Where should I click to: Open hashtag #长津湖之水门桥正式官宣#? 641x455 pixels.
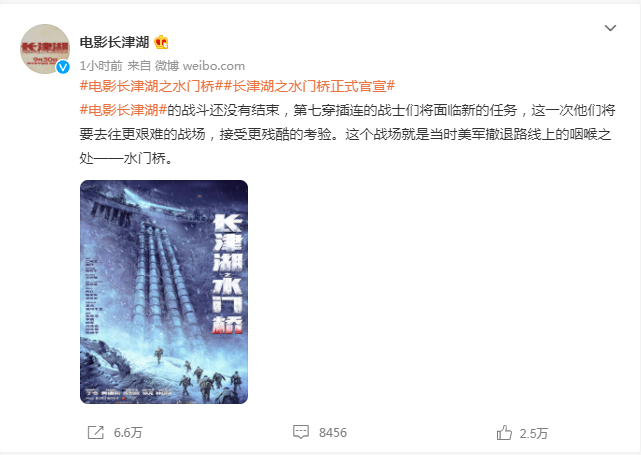[309, 86]
